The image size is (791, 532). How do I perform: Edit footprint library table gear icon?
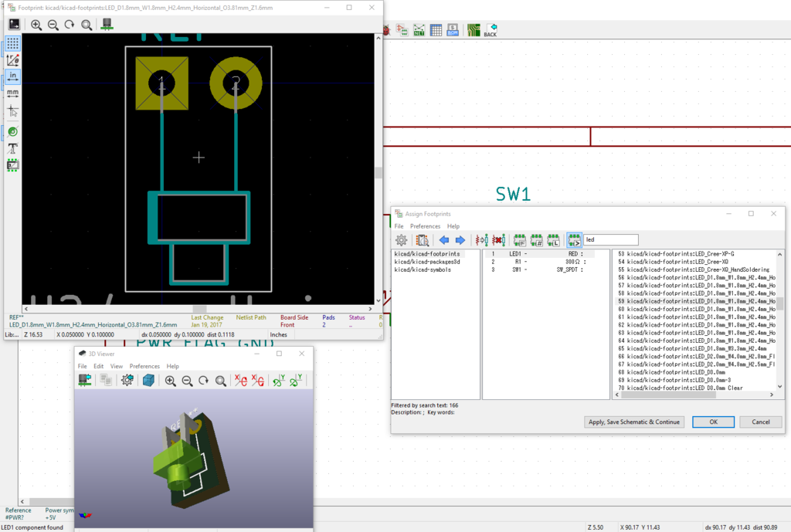[x=402, y=240]
